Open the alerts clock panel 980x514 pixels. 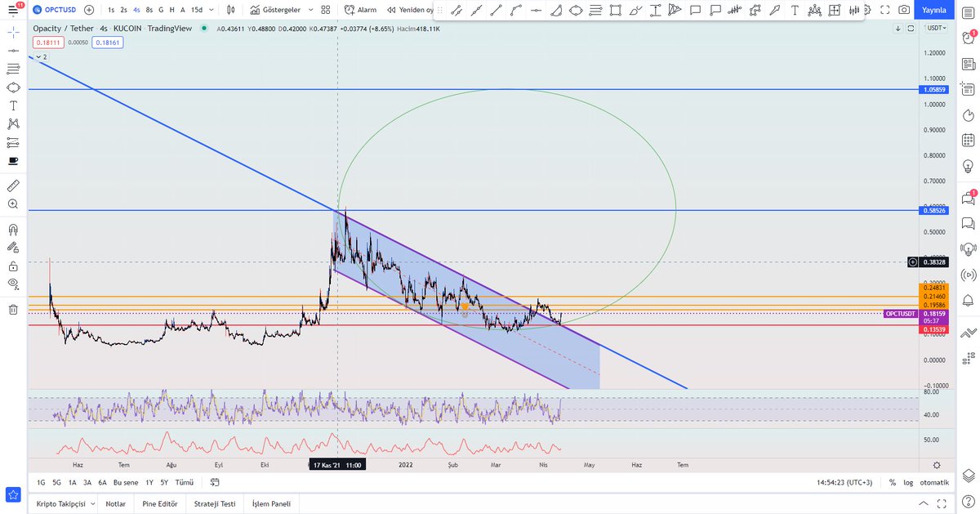coord(968,37)
